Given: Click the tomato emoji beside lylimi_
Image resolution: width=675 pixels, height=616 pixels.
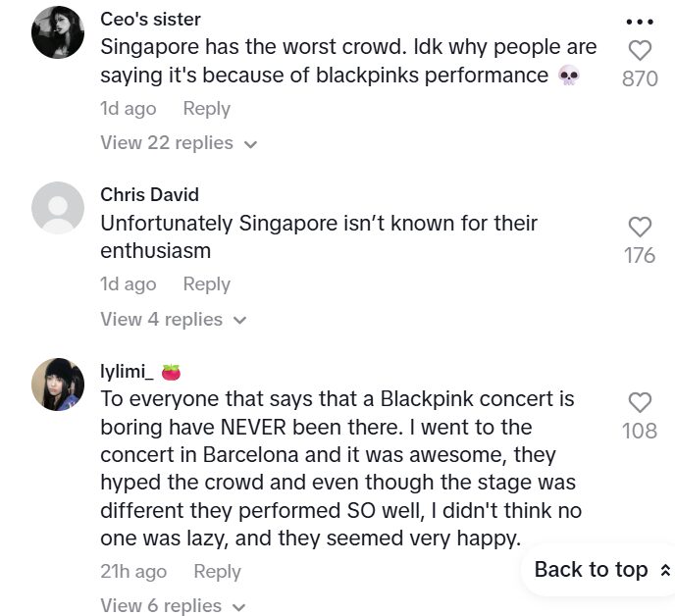Looking at the screenshot, I should (172, 373).
